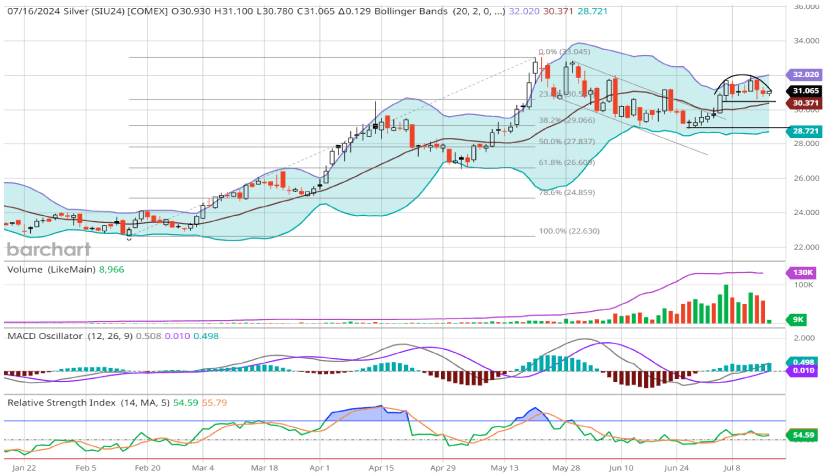Click the teal 28.721 lower band tag
Viewport: 826px width, 475px height.
pyautogui.click(x=805, y=131)
